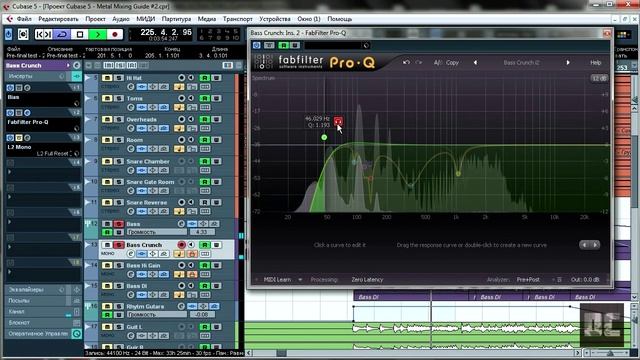Toggle Bias insert power in inspector
Viewport: 640px width, 360px height.
10,88
